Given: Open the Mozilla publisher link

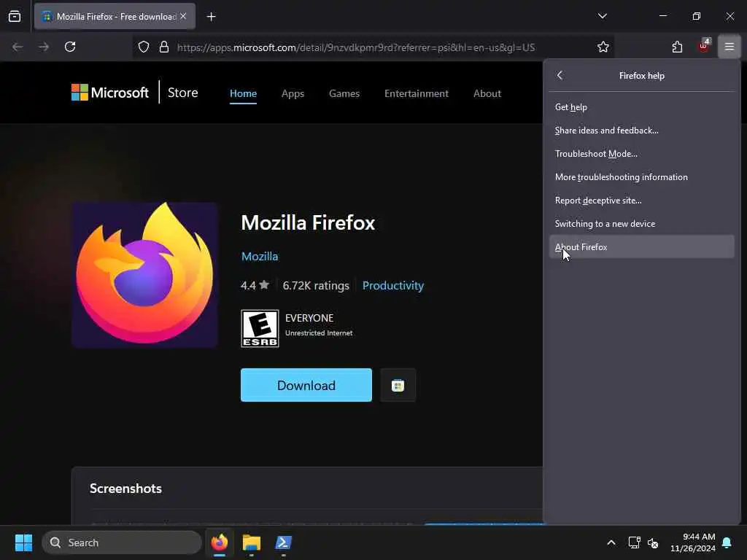Looking at the screenshot, I should [260, 256].
